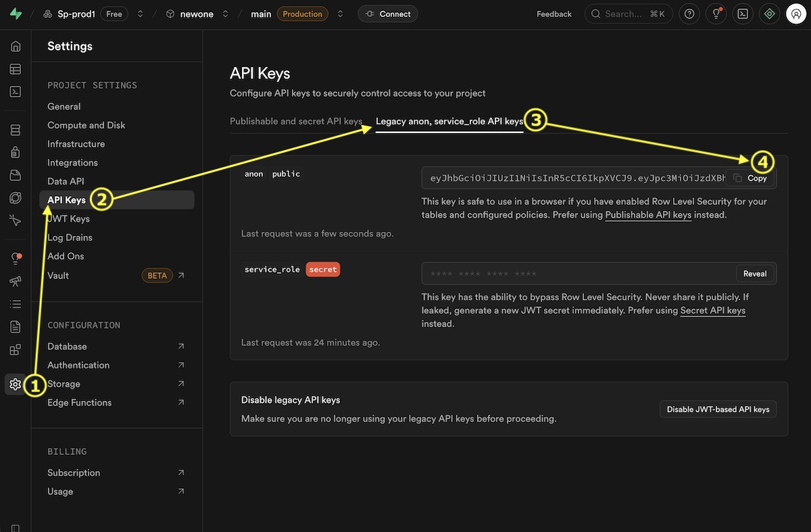The image size is (811, 532).
Task: Open Authentication configuration link
Action: [x=117, y=365]
